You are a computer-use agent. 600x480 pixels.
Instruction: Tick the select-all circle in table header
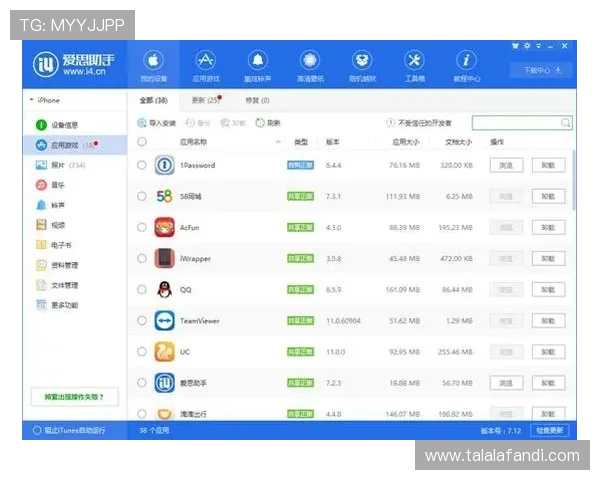coord(142,142)
